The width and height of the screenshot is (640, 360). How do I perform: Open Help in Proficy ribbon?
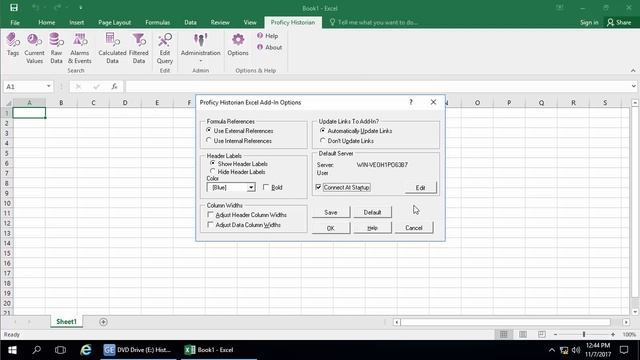[268, 36]
